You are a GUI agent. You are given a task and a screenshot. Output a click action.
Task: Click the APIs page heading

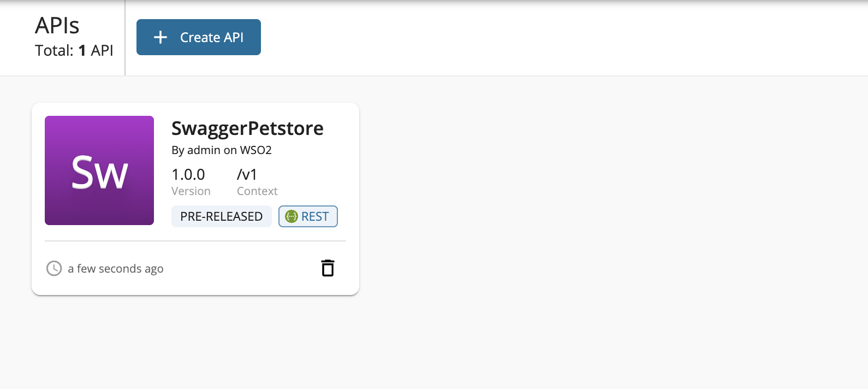tap(57, 26)
